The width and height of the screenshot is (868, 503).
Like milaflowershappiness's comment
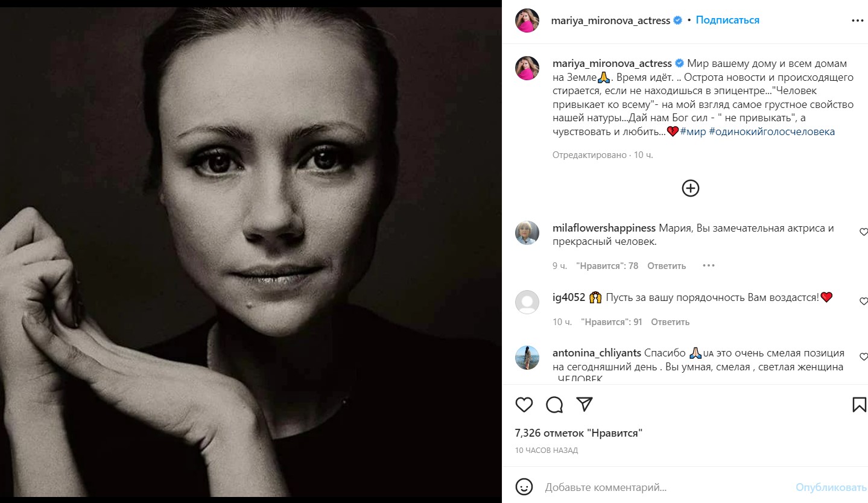[863, 232]
